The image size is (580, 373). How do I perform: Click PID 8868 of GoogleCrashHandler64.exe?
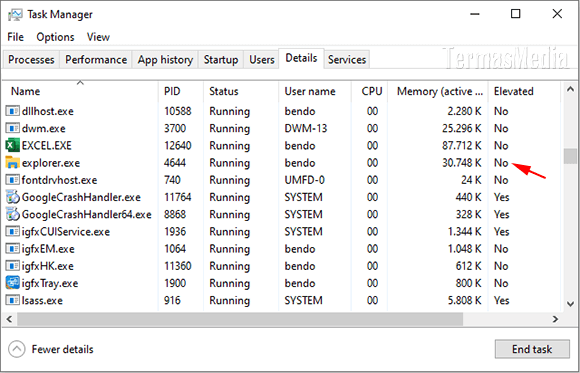click(175, 214)
